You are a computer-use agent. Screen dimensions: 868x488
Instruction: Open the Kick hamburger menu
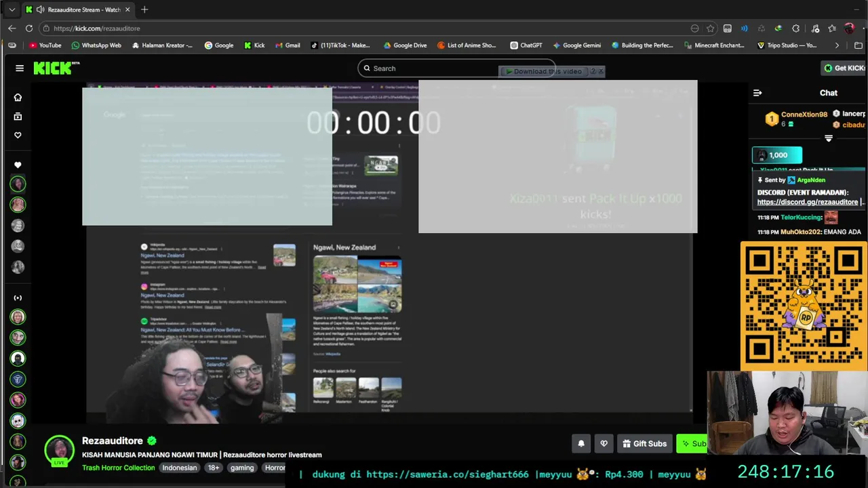coord(20,68)
